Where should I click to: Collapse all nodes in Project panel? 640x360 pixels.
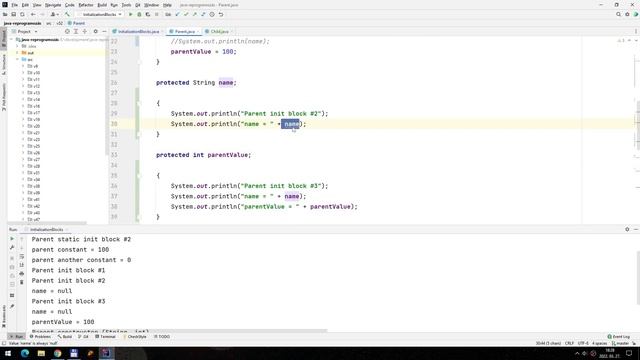click(84, 31)
